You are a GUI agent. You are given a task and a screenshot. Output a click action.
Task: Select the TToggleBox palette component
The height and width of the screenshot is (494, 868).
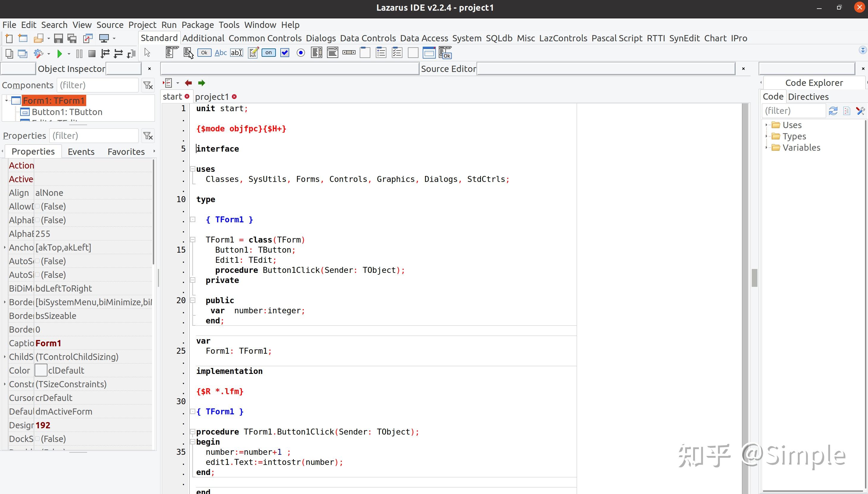[x=268, y=53]
